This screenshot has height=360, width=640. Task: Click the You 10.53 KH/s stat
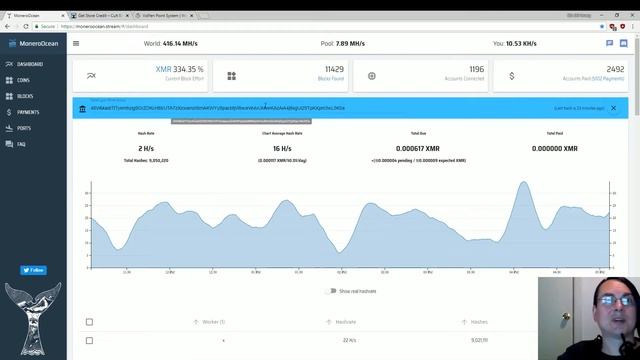[515, 43]
